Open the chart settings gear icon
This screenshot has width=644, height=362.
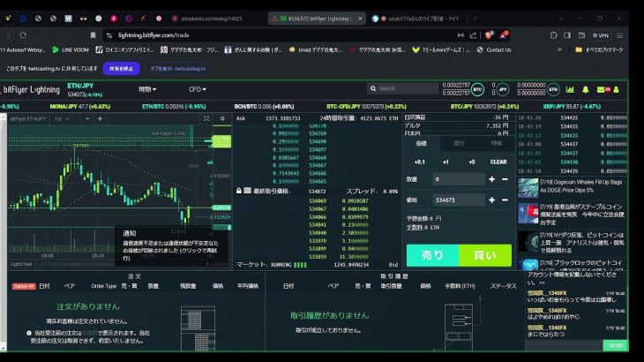(x=222, y=118)
